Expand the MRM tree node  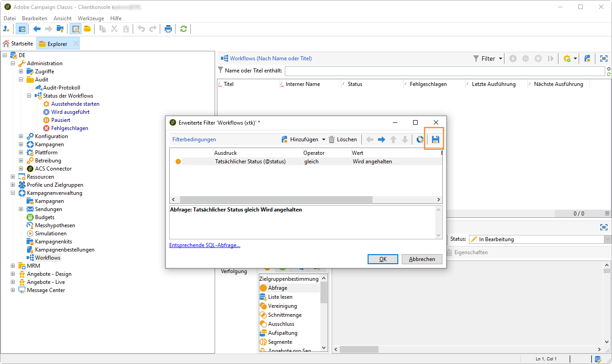click(13, 266)
